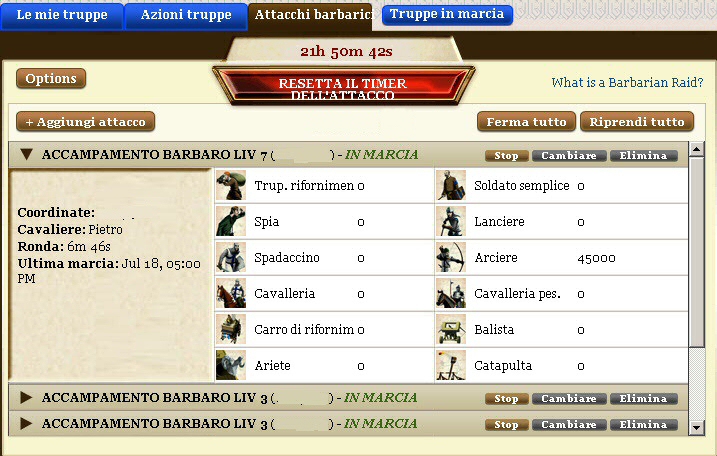
Task: Select the Spia spy troop icon
Action: point(231,221)
